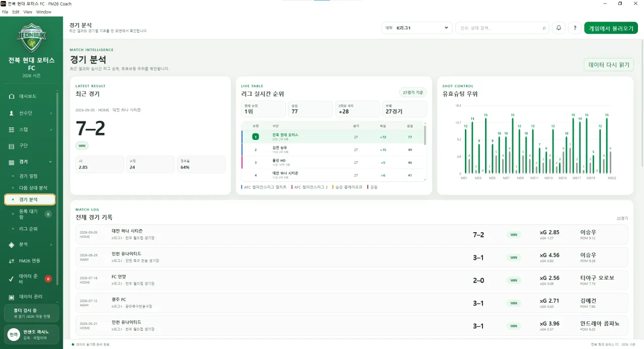Click the FM26 연동 sync arrows icon

click(x=12, y=261)
